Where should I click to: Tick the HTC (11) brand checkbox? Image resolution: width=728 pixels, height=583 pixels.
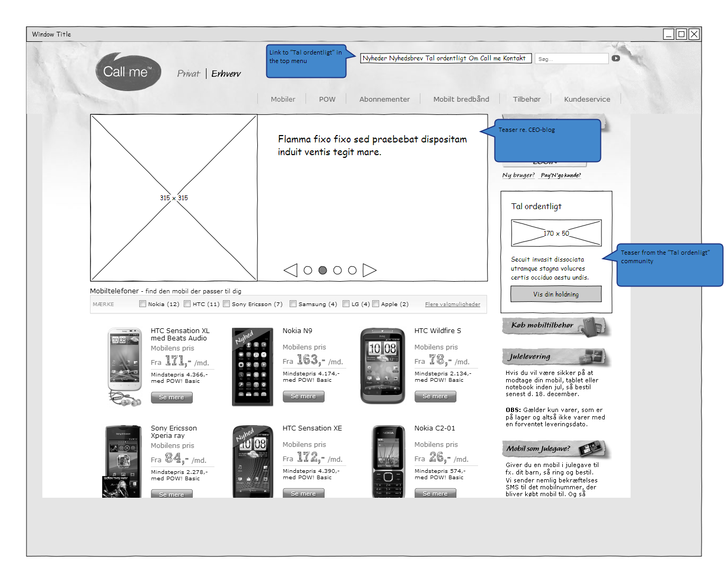187,304
